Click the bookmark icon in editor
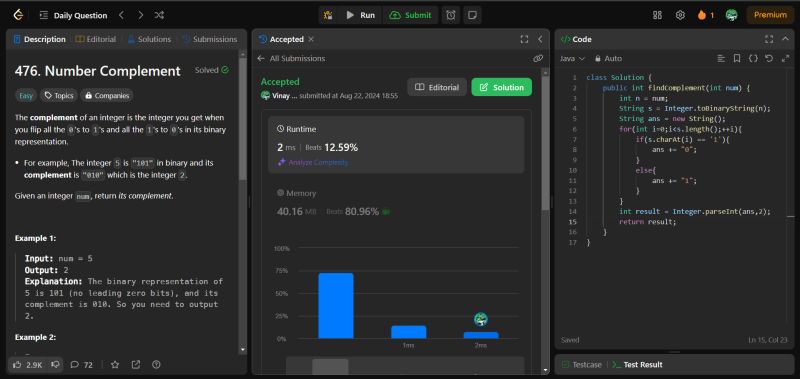800x379 pixels. (737, 59)
